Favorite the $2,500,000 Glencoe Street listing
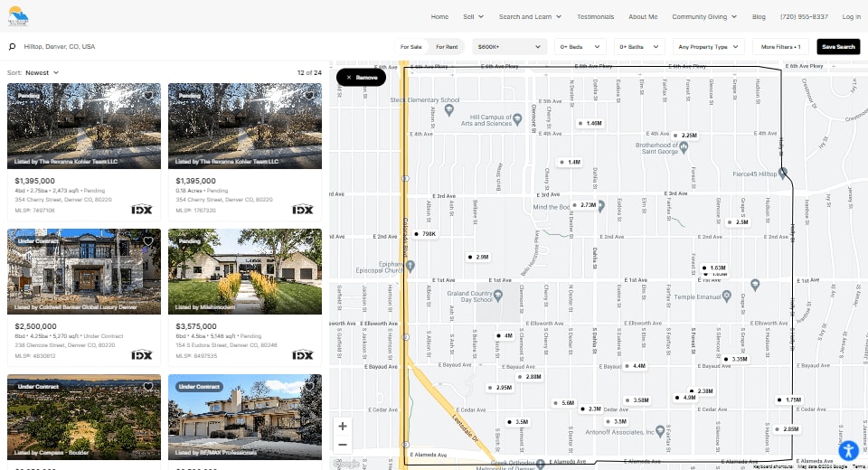This screenshot has width=868, height=470. [x=147, y=241]
